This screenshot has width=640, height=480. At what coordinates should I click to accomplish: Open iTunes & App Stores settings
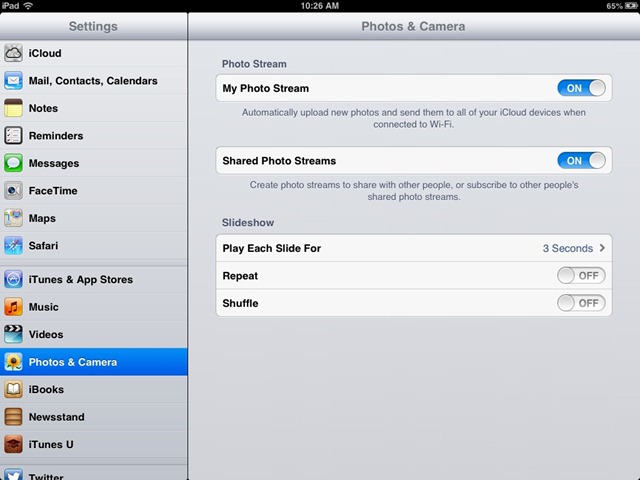coord(94,280)
